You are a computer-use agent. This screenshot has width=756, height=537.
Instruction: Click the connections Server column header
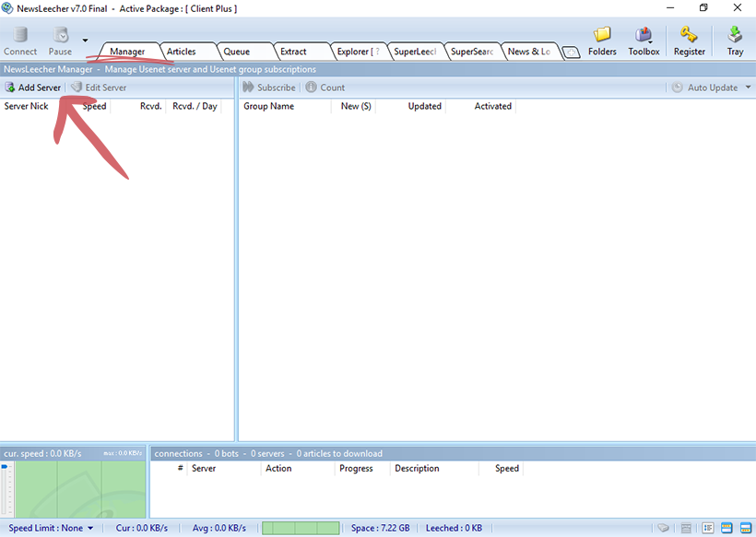[x=204, y=469]
